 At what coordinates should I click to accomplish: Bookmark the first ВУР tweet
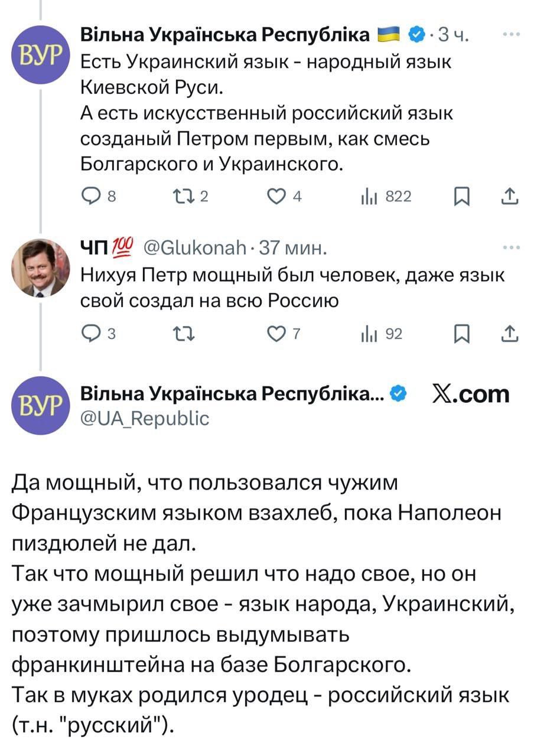(x=461, y=198)
